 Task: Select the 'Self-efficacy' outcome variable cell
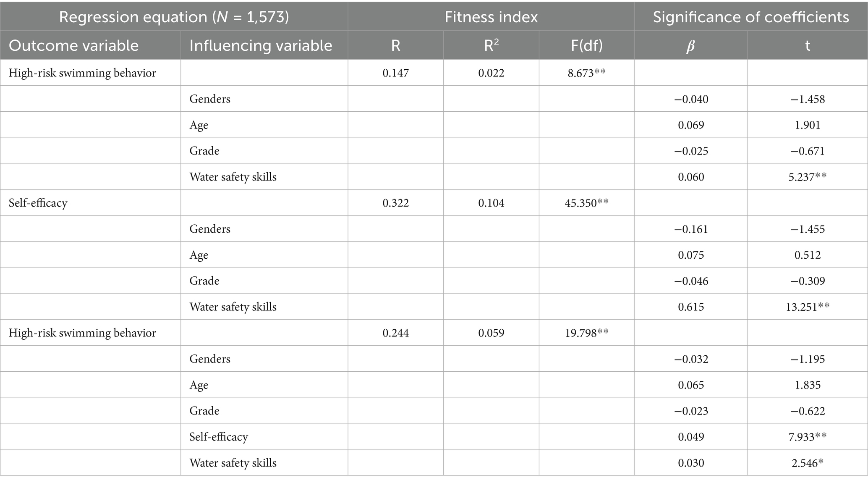tap(38, 203)
